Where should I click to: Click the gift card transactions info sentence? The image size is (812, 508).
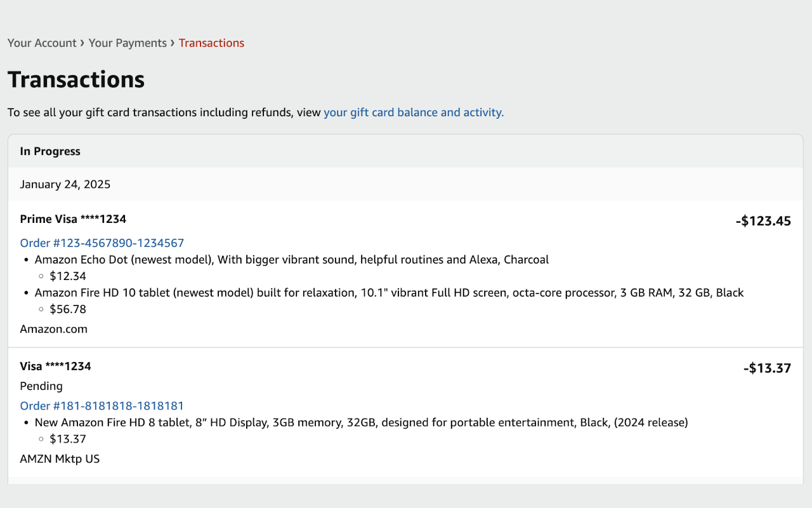point(256,112)
